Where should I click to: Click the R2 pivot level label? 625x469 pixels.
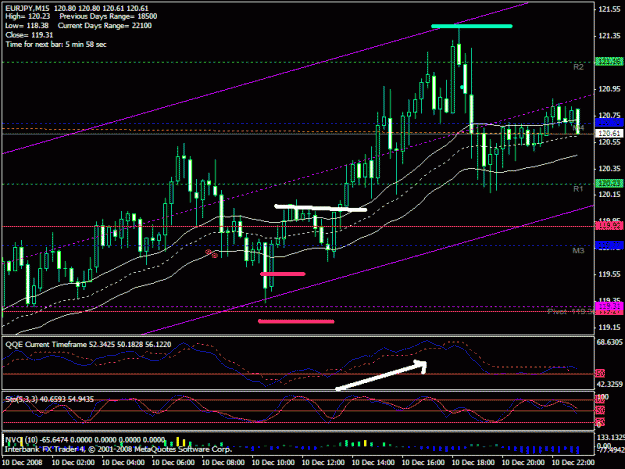pos(578,67)
